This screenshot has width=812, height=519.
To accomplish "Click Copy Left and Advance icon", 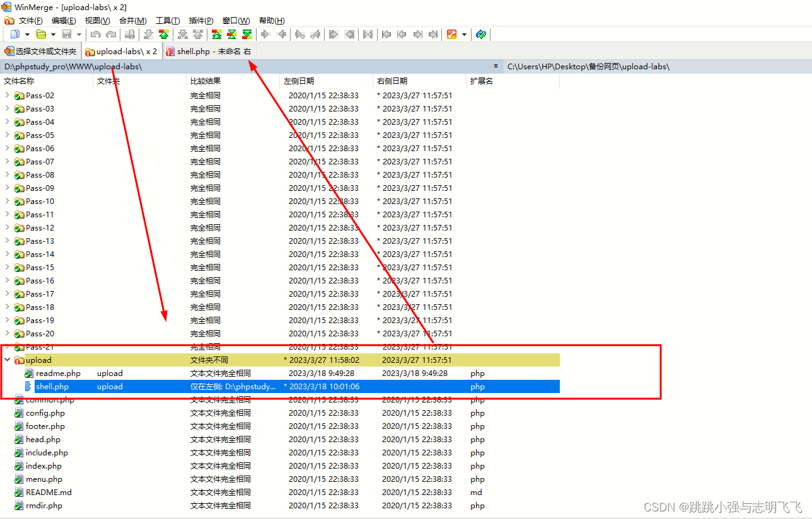I will (x=315, y=34).
